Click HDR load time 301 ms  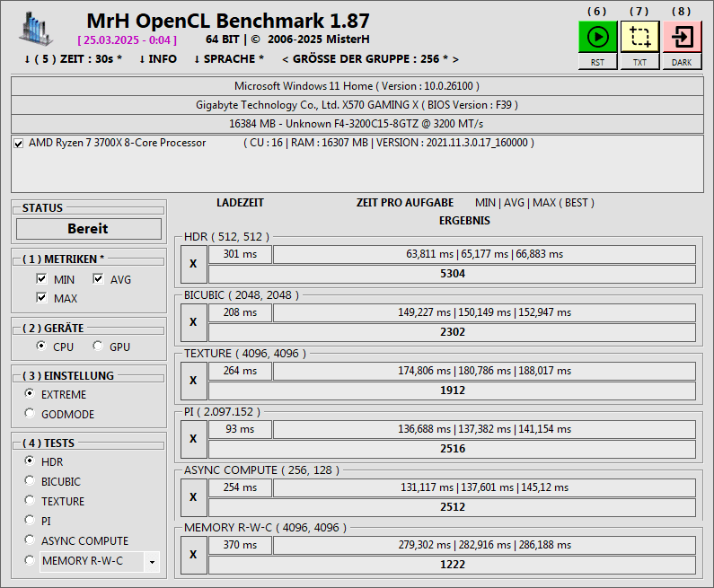click(240, 254)
